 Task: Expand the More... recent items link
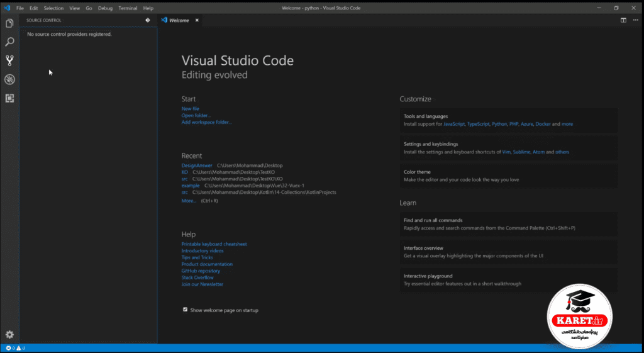coord(189,201)
